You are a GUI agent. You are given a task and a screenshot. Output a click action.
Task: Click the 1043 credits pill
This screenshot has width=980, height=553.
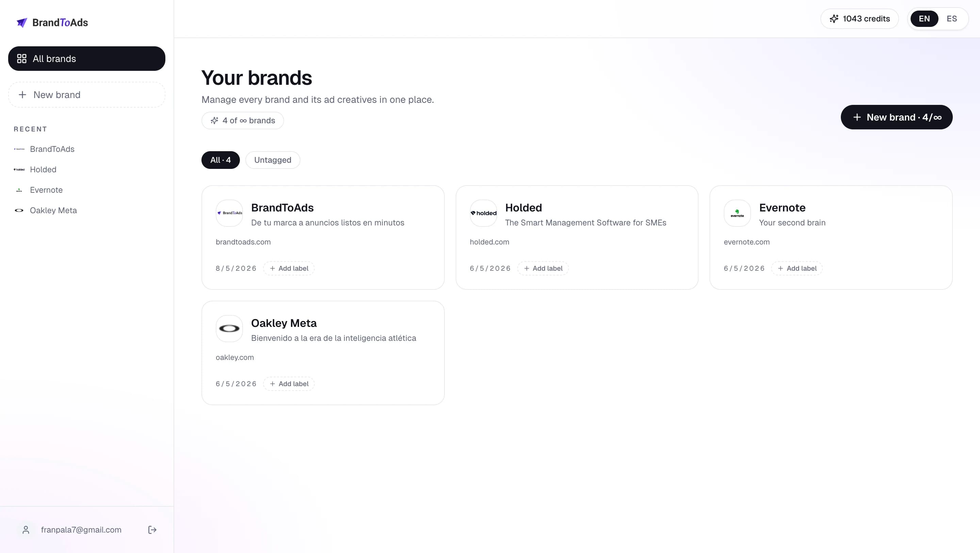point(860,19)
